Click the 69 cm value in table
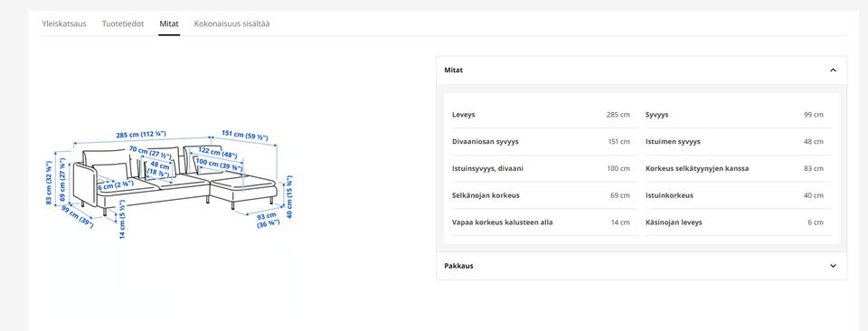868x331 pixels. [x=620, y=195]
